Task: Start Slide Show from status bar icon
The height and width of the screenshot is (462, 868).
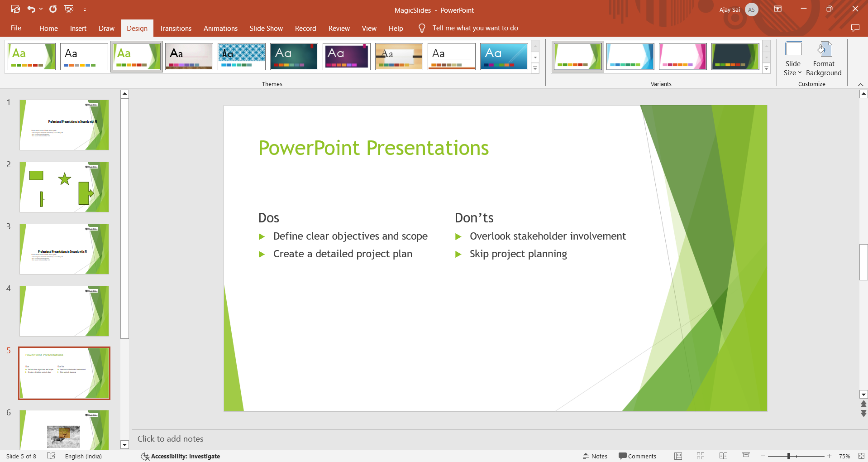Action: point(746,456)
